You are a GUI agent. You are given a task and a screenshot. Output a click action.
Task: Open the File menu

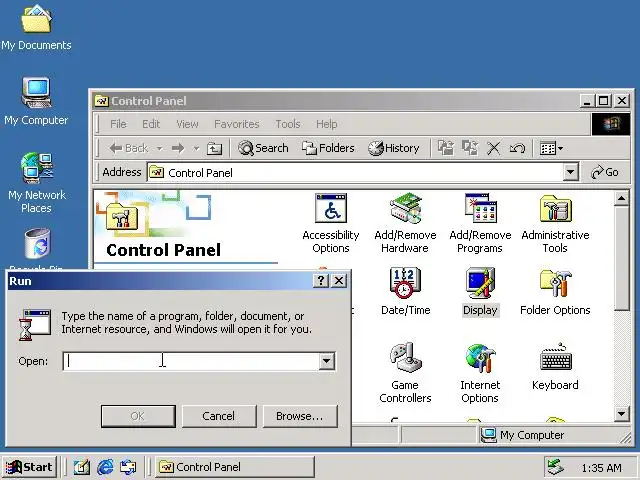pyautogui.click(x=118, y=124)
